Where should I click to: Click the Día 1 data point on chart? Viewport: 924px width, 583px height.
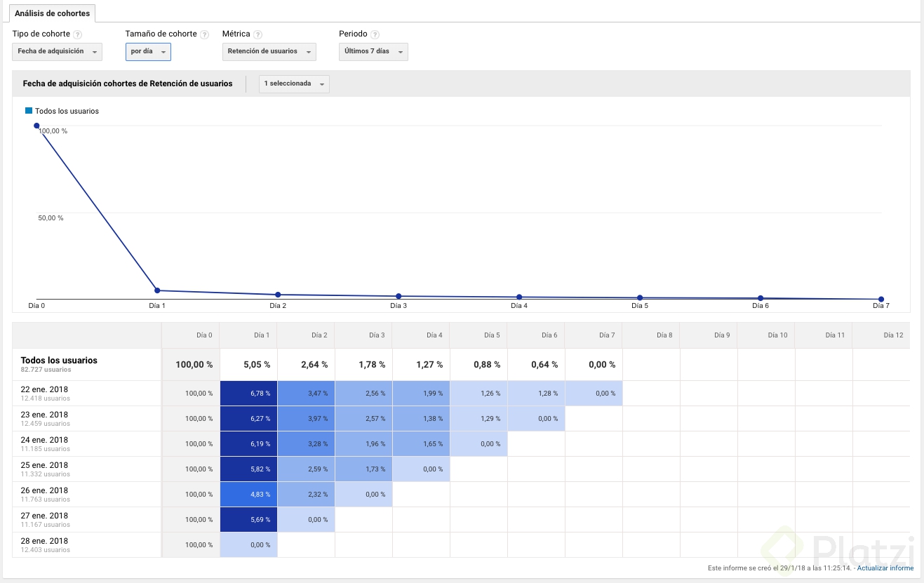(x=157, y=290)
